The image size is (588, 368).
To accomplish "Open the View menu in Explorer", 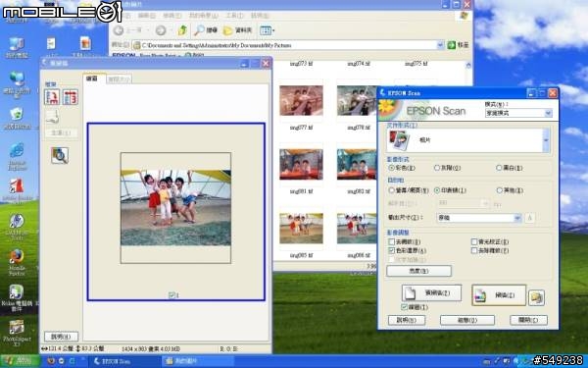I will [172, 16].
